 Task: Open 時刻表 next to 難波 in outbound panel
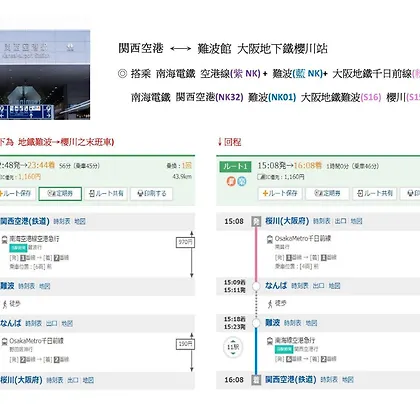point(27,286)
